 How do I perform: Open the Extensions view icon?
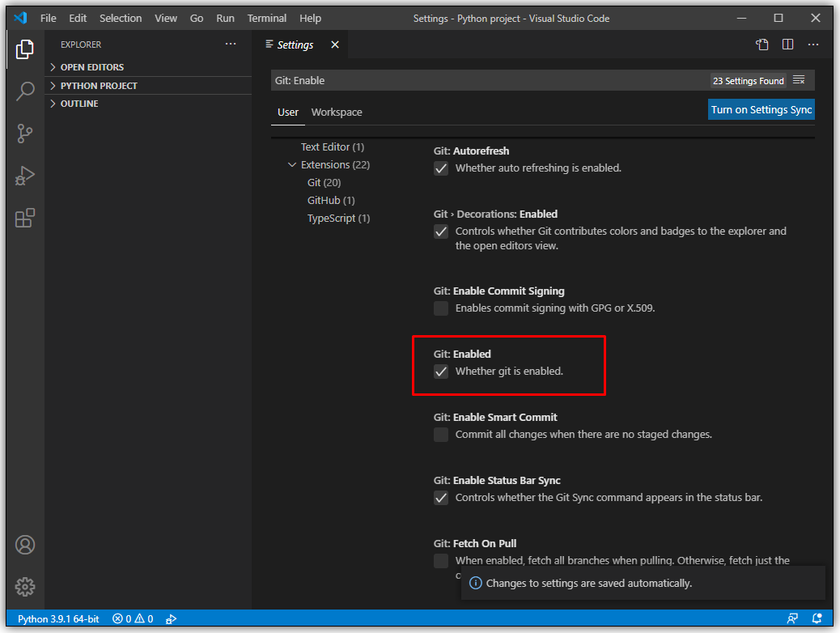pos(25,218)
